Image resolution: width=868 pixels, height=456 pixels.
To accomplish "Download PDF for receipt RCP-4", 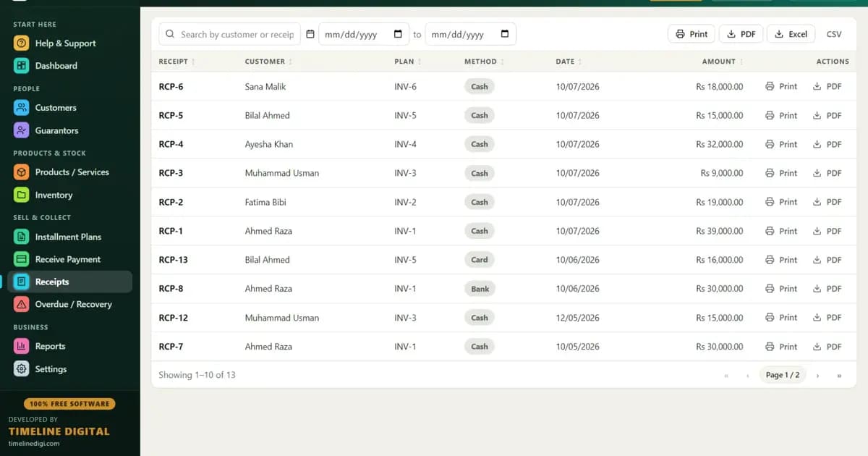I will click(827, 145).
